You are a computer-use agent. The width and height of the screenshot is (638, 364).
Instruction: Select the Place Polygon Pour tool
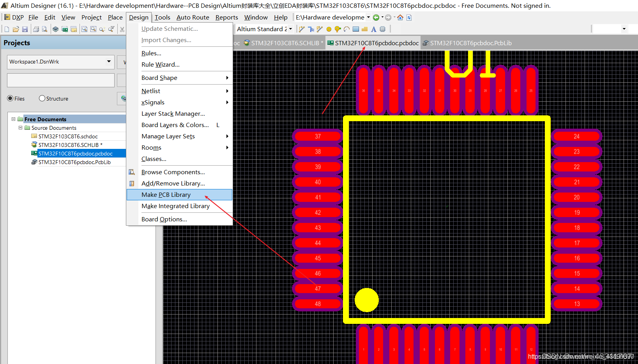(x=365, y=29)
